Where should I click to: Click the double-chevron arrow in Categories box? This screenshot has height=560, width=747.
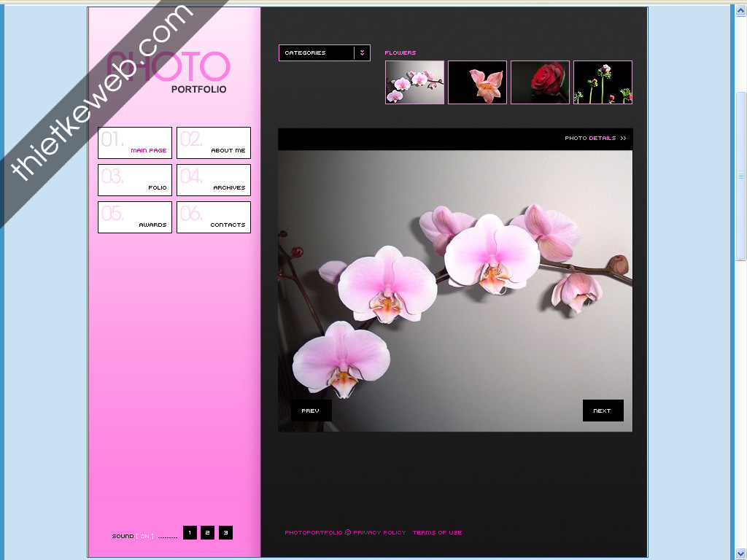coord(362,52)
